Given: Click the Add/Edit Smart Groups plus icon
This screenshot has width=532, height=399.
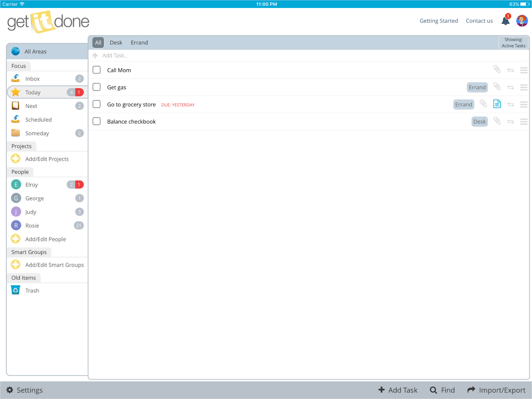Looking at the screenshot, I should point(15,264).
